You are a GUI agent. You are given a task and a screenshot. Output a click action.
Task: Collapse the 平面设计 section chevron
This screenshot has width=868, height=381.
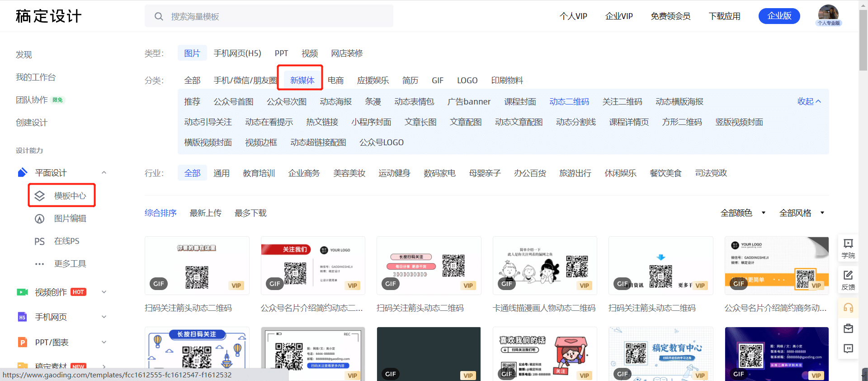(104, 172)
